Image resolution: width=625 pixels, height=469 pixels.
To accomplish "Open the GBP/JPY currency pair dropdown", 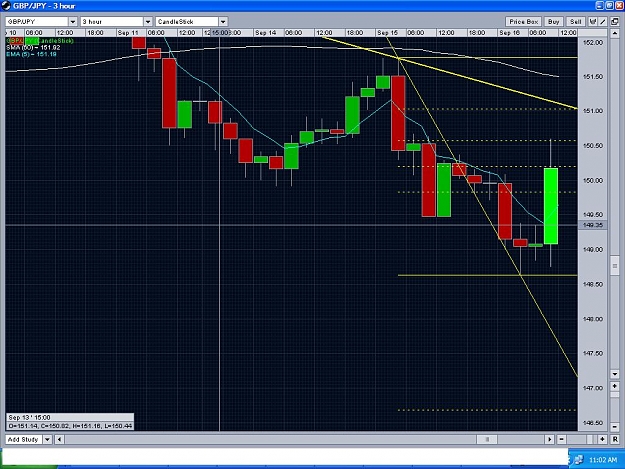I will 73,22.
